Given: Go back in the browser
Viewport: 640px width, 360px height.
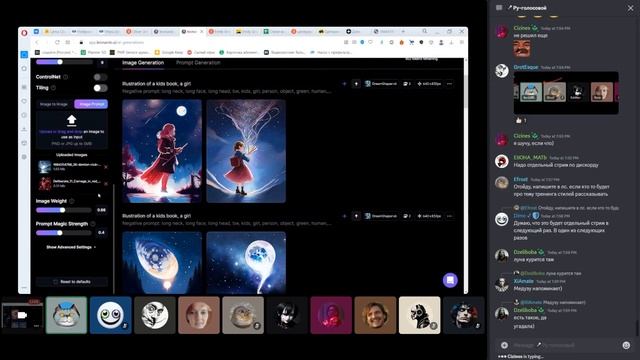Looking at the screenshot, I should (x=37, y=42).
